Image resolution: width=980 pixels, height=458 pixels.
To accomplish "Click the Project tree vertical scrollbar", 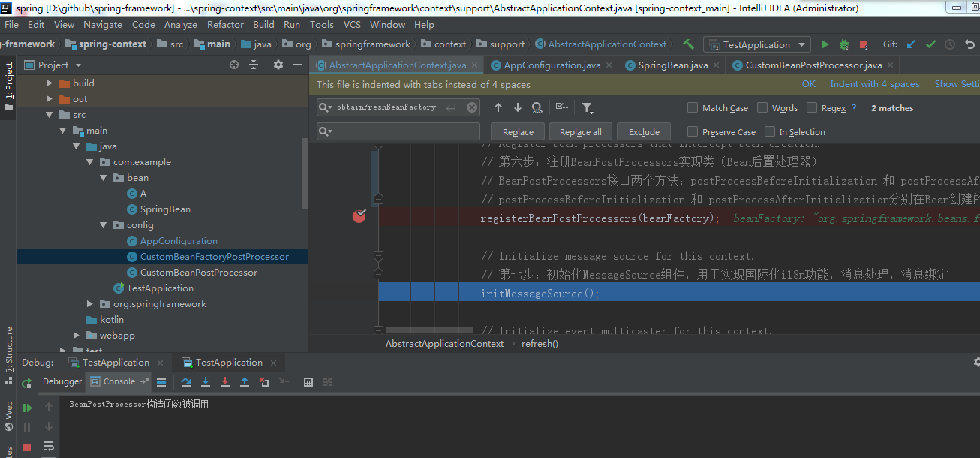I will click(x=305, y=173).
